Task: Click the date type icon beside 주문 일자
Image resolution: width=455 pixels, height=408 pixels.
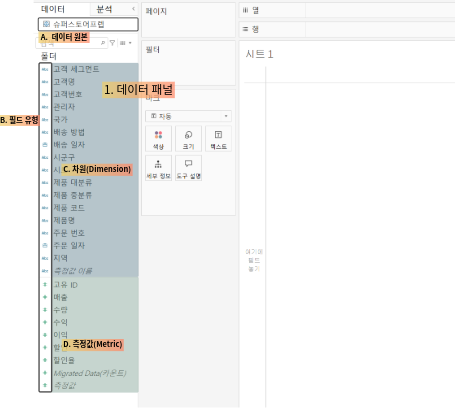Action: pyautogui.click(x=45, y=246)
